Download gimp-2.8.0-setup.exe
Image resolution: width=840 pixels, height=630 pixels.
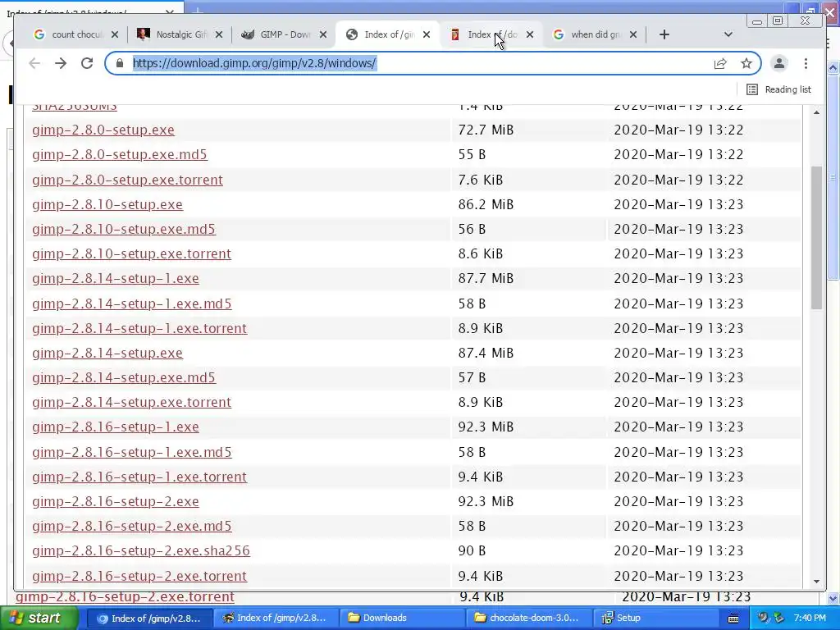pyautogui.click(x=103, y=130)
